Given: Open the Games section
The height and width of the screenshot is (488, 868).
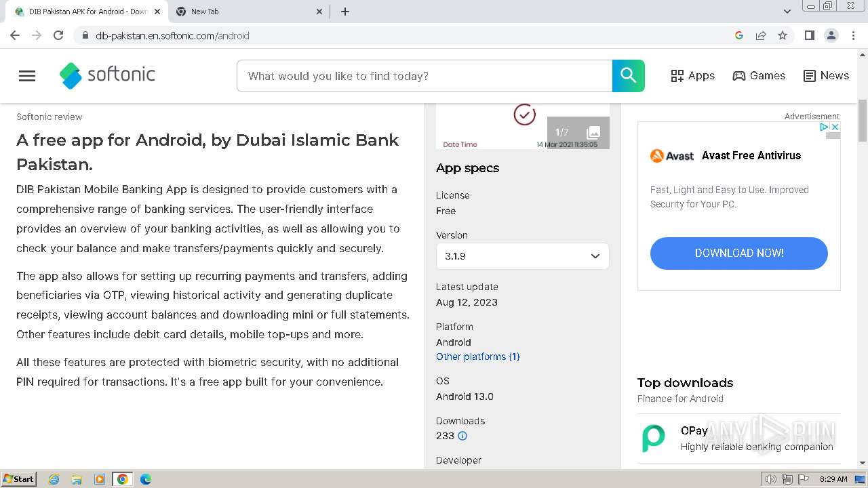Looking at the screenshot, I should coord(759,76).
